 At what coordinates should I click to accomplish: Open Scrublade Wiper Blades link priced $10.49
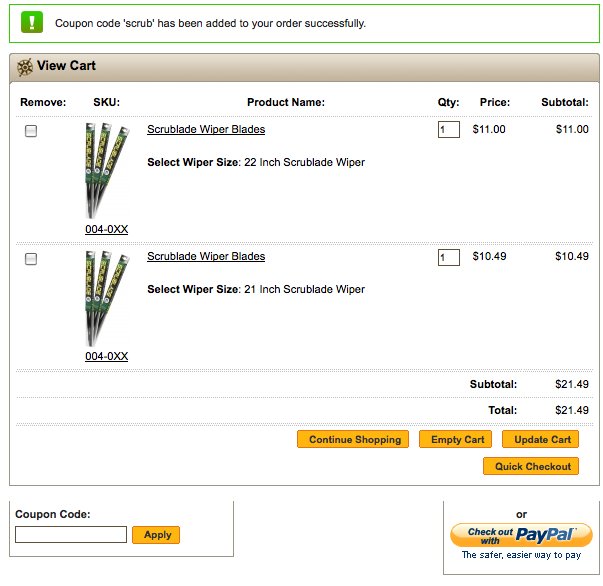[x=206, y=256]
